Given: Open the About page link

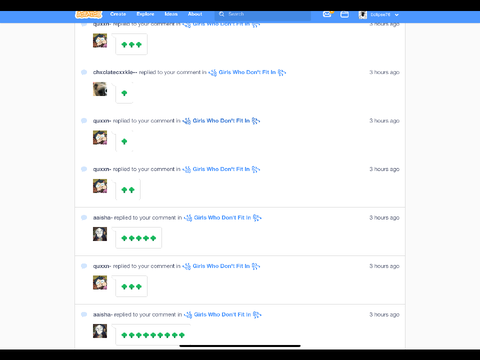Looking at the screenshot, I should [195, 14].
